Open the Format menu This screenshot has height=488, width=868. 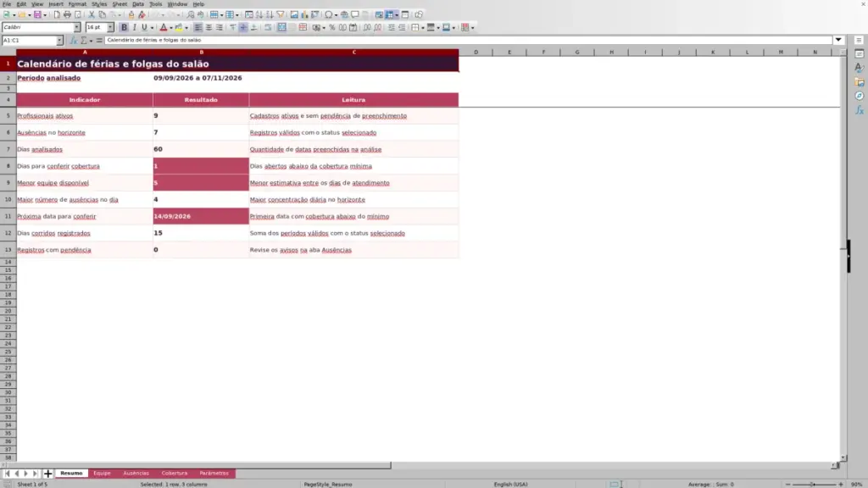pos(77,4)
